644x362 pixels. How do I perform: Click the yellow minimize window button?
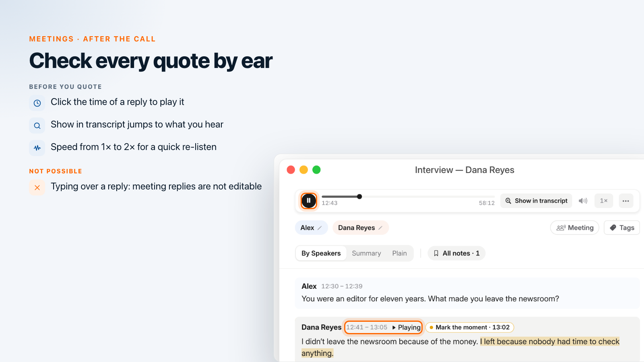(x=304, y=170)
